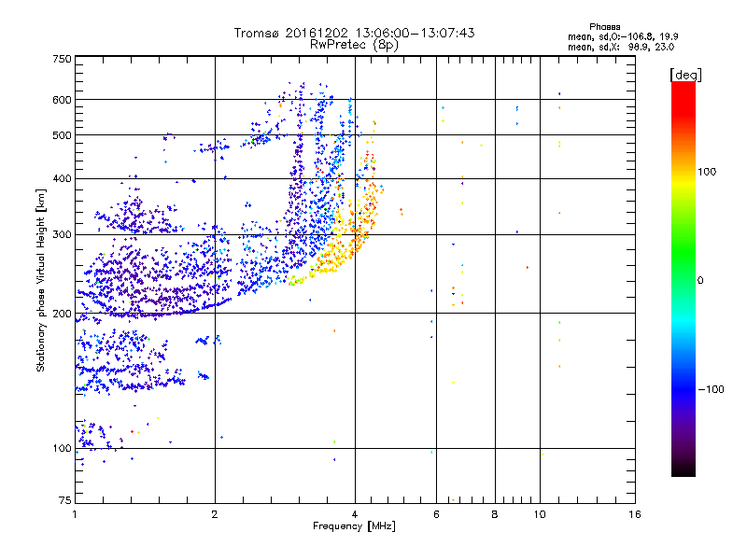Click the x-axis tick label '2'

(x=215, y=514)
